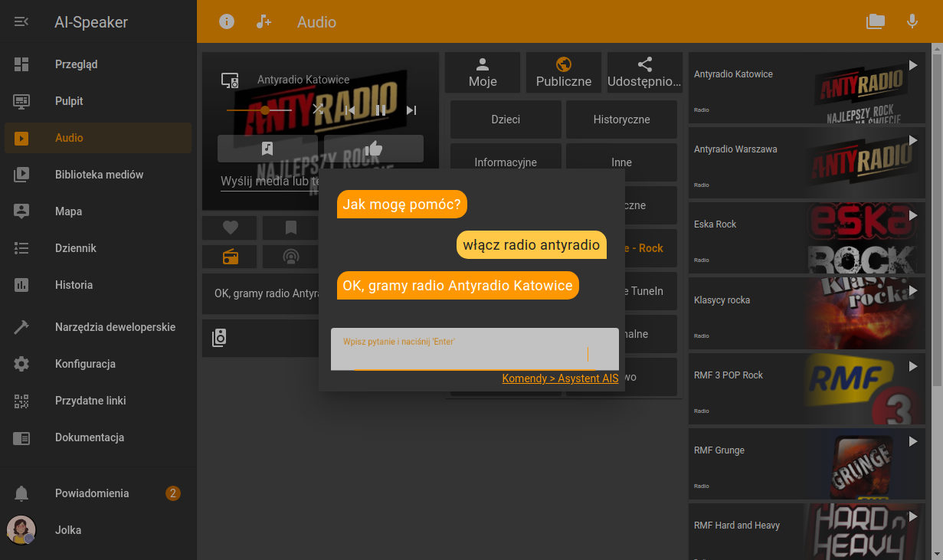Open Biblioteka mediów in the sidebar

[x=98, y=175]
